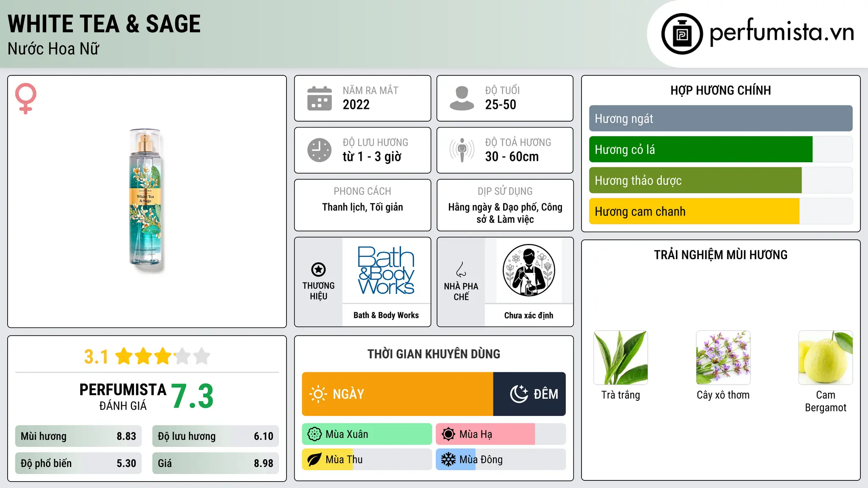Click the projection value 30 - 60cm
Viewport: 868px width, 488px height.
(x=512, y=157)
